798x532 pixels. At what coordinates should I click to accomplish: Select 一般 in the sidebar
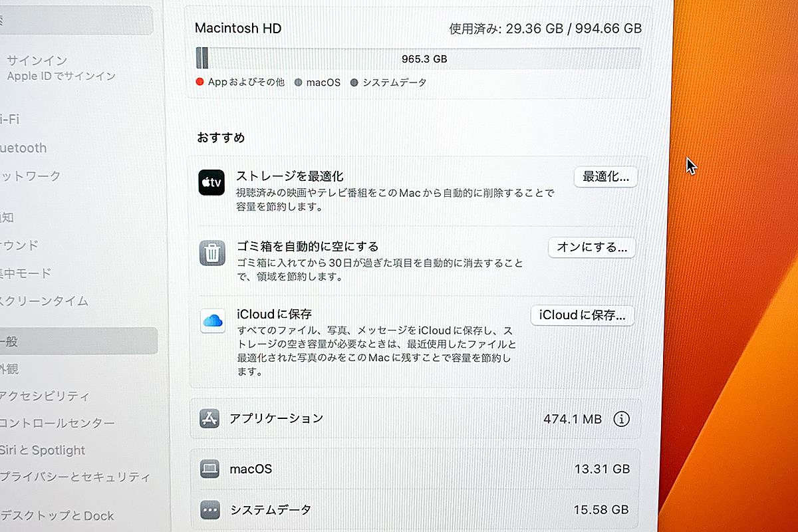(78, 340)
